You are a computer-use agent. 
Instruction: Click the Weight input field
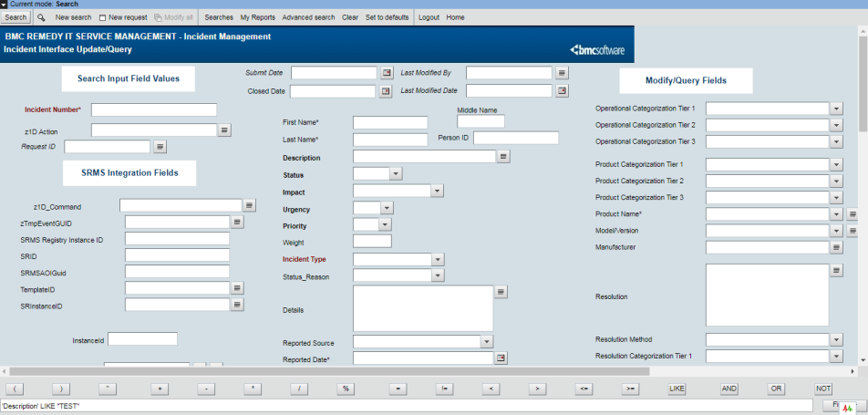tap(372, 241)
